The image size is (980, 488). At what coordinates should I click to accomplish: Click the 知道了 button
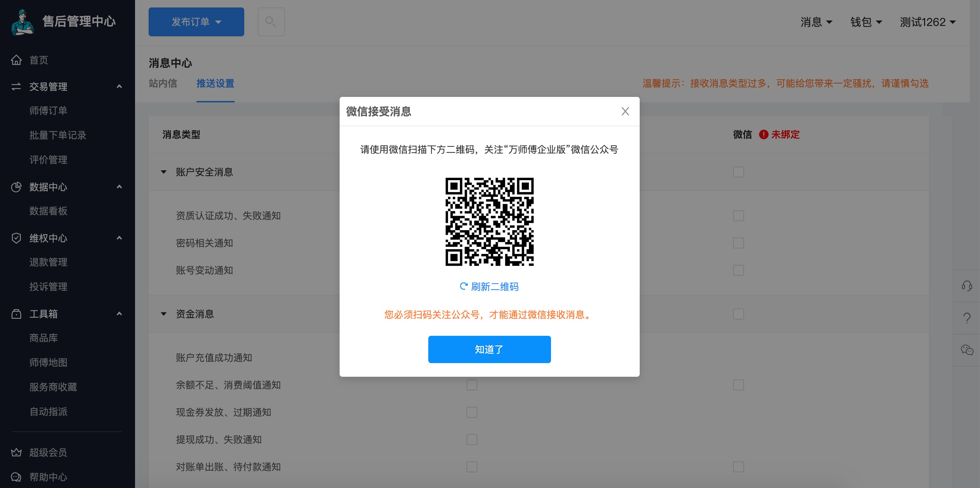click(x=489, y=349)
